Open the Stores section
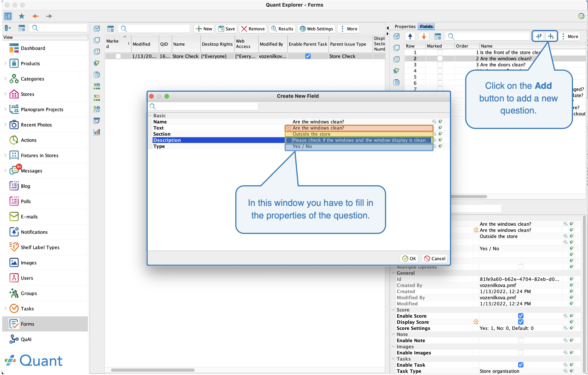 [x=27, y=94]
